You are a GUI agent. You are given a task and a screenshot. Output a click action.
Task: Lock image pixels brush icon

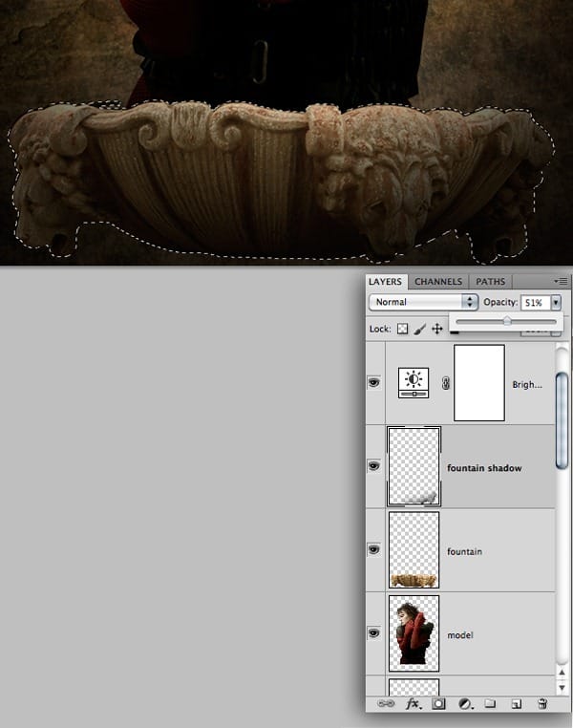420,330
